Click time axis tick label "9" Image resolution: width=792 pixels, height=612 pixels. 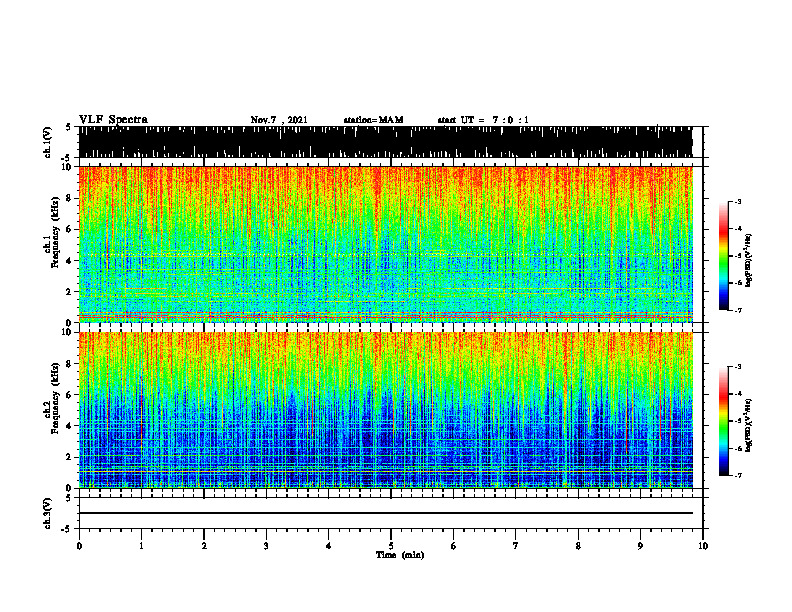click(640, 546)
